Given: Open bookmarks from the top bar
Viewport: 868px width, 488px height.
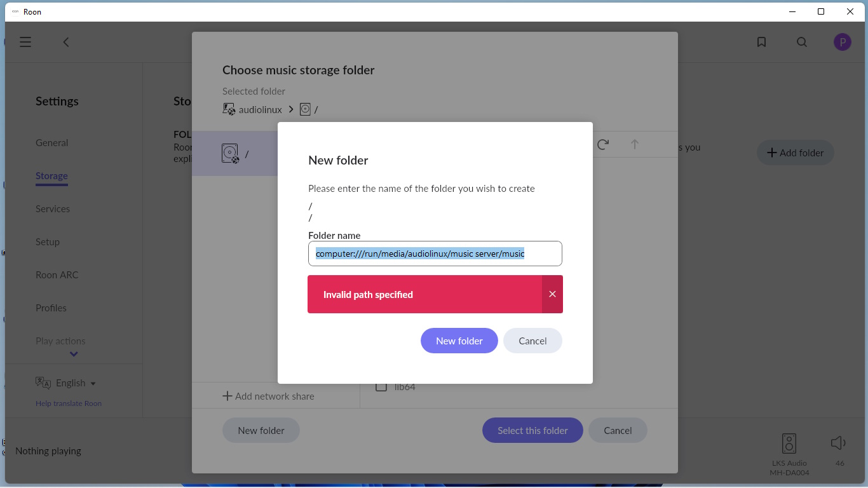Looking at the screenshot, I should point(761,42).
